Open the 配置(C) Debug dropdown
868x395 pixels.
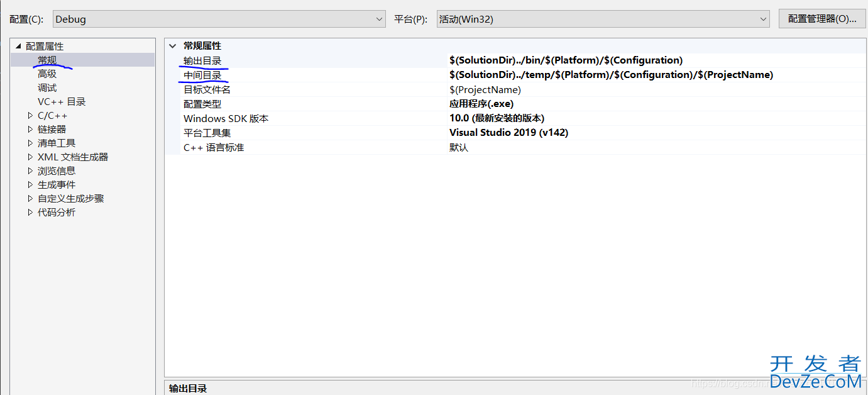click(x=219, y=19)
